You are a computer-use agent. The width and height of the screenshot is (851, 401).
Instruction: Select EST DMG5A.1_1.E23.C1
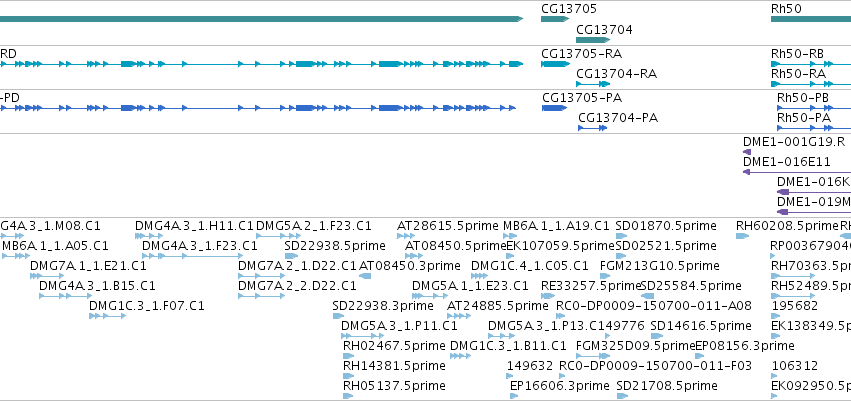pyautogui.click(x=430, y=296)
